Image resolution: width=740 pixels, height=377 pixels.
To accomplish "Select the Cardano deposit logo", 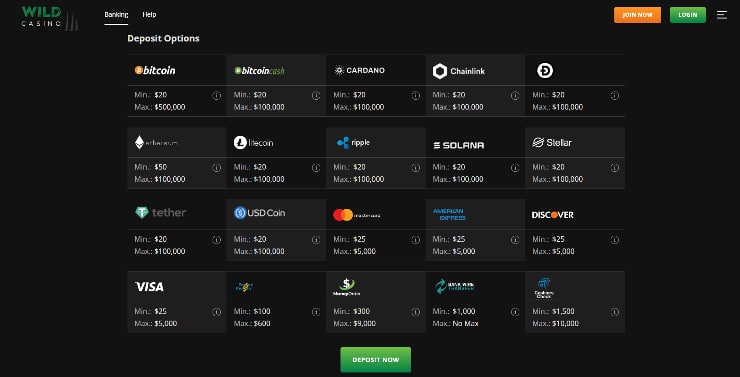I will pyautogui.click(x=360, y=70).
